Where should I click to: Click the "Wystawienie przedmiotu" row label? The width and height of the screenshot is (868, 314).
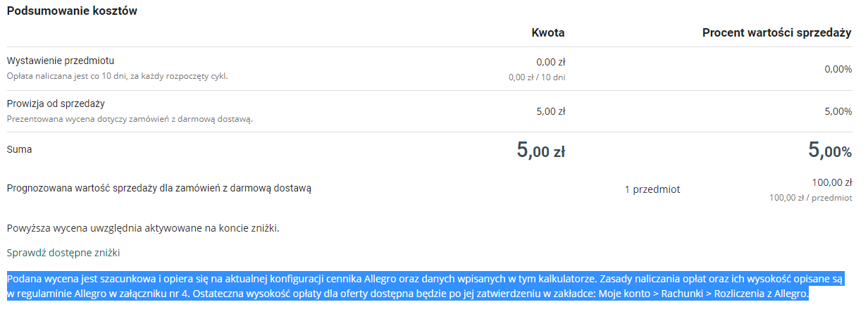(61, 61)
